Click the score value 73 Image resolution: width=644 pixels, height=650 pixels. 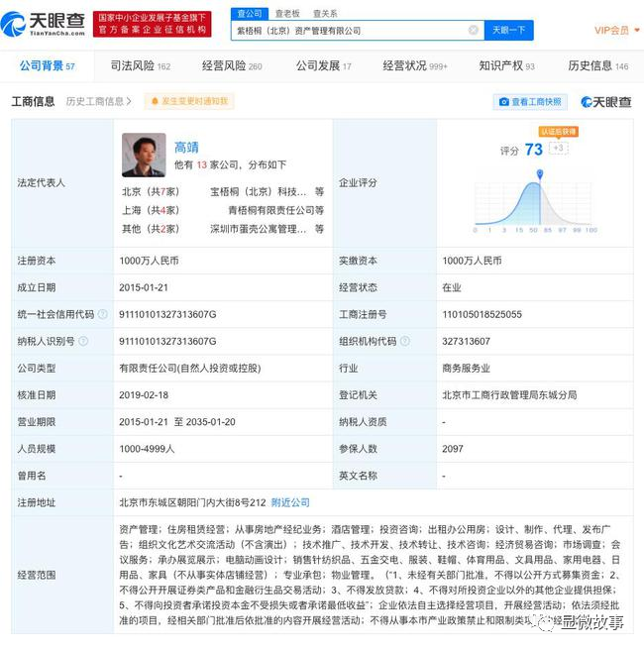533,150
